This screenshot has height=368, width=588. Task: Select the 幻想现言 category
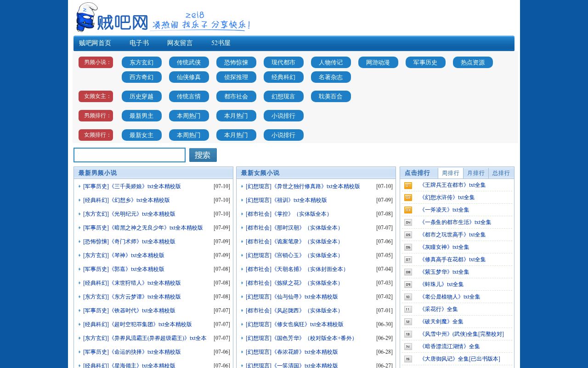pyautogui.click(x=283, y=97)
